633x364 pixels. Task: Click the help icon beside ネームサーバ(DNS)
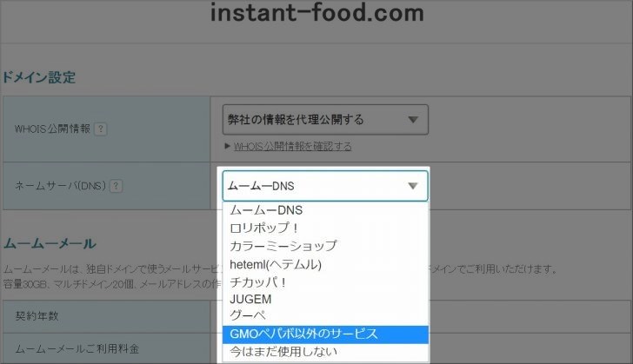[116, 186]
